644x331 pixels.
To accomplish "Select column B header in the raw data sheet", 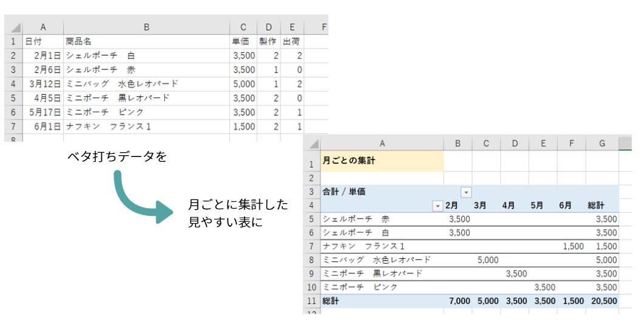I will coord(147,27).
